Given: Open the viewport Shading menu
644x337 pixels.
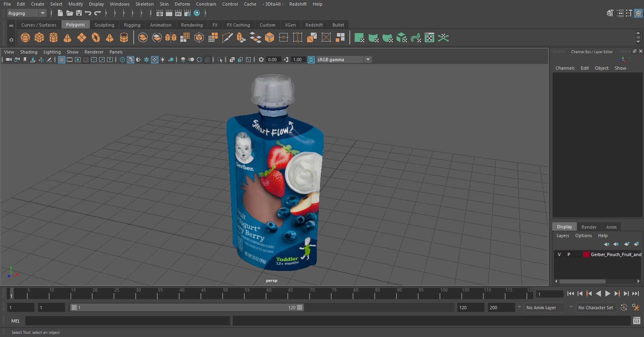Looking at the screenshot, I should 29,52.
